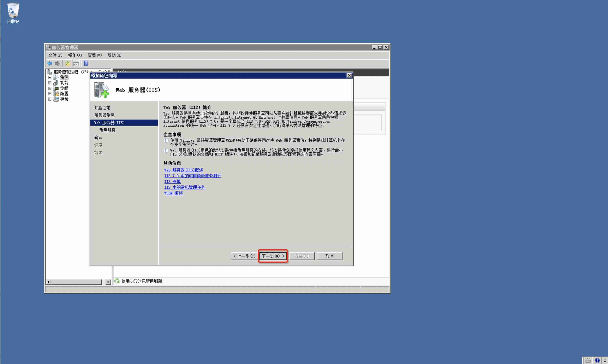The image size is (608, 364).
Task: Open the IIS 清单 link
Action: point(172,181)
